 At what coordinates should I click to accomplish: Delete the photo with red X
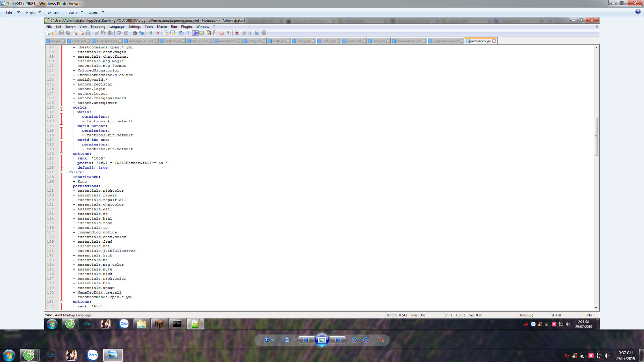tap(381, 340)
